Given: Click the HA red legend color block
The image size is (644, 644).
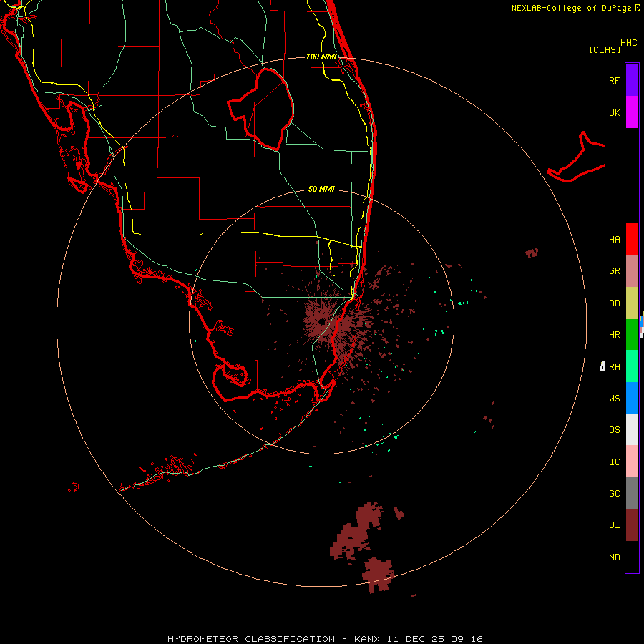Looking at the screenshot, I should (632, 239).
